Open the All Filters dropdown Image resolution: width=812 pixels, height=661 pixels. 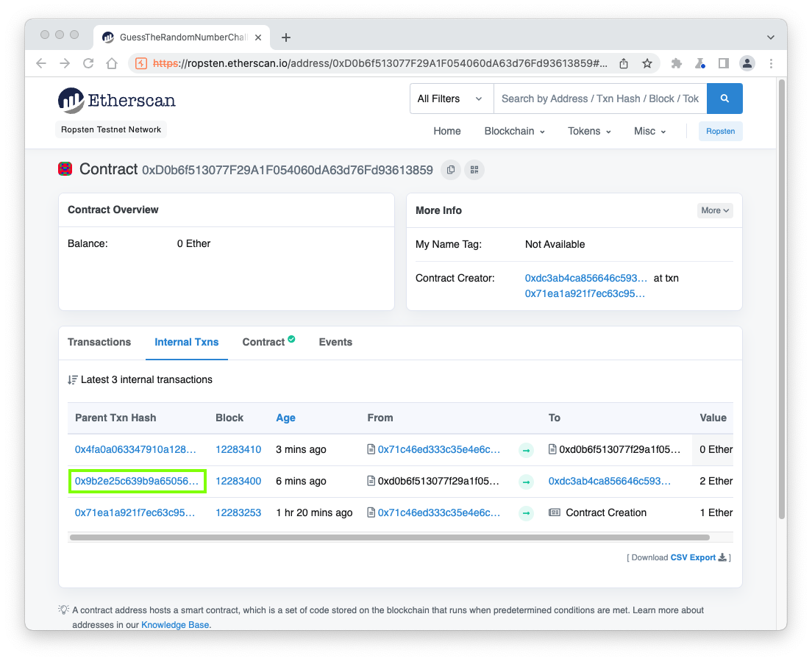click(452, 99)
